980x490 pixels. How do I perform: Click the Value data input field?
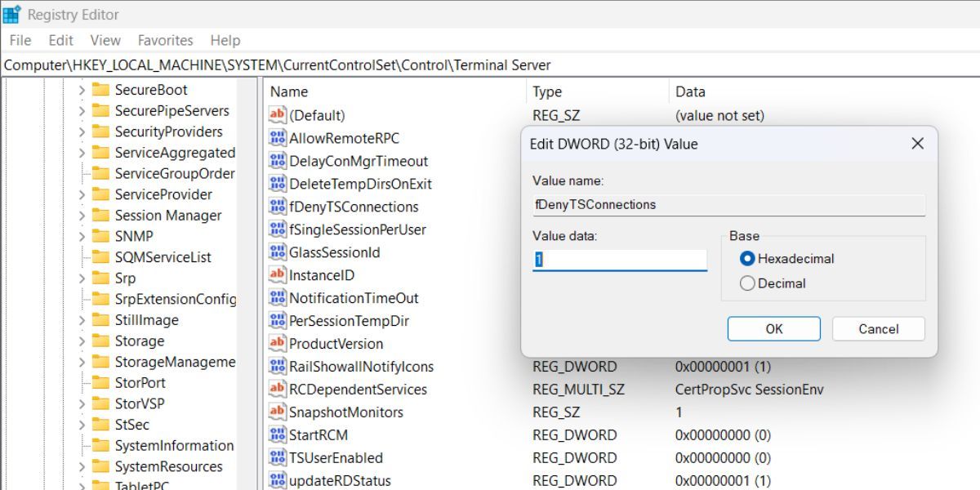click(x=620, y=261)
